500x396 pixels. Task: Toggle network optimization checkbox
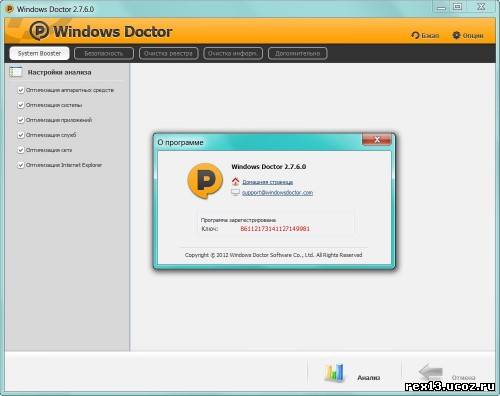[21, 150]
